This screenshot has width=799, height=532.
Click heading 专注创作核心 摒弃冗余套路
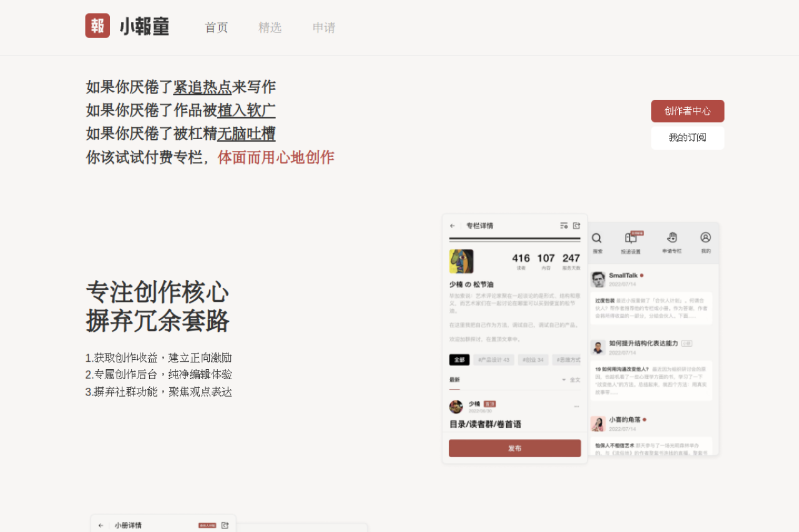(x=157, y=306)
